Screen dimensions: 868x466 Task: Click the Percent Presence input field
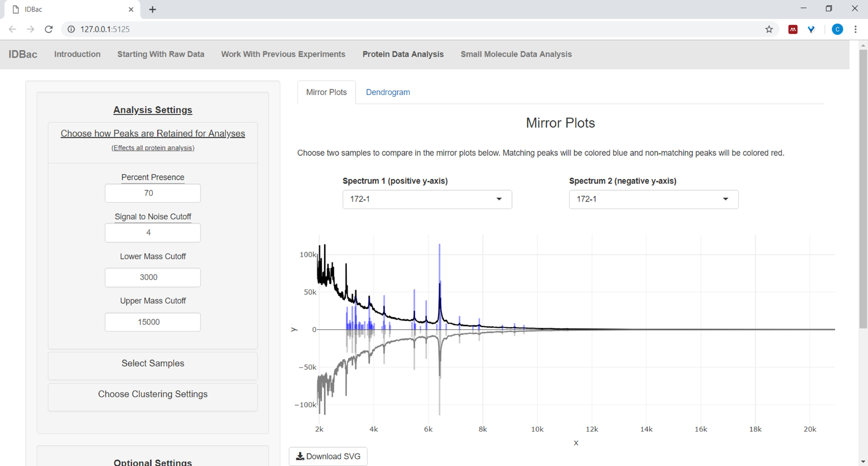click(153, 193)
